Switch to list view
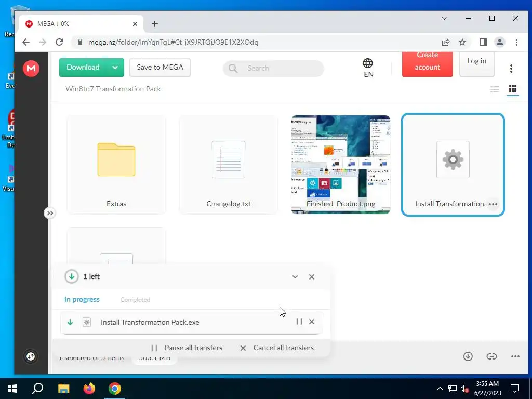The image size is (532, 399). point(495,89)
